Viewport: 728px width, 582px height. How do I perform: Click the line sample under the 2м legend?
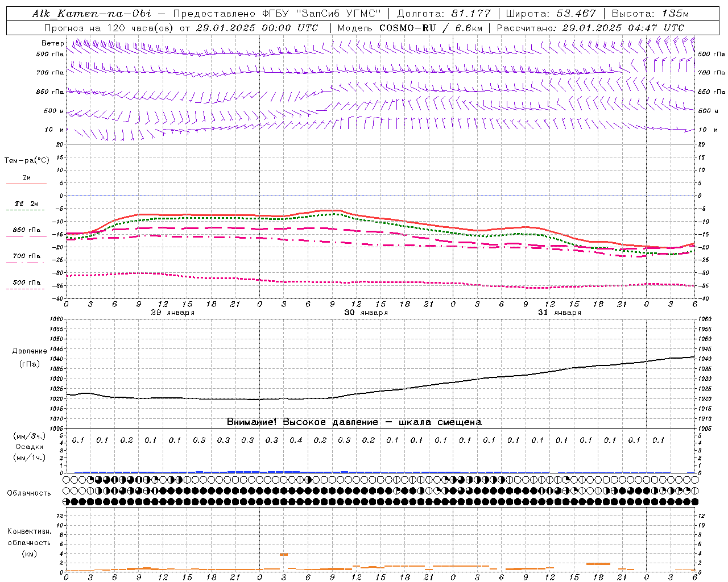[26, 184]
